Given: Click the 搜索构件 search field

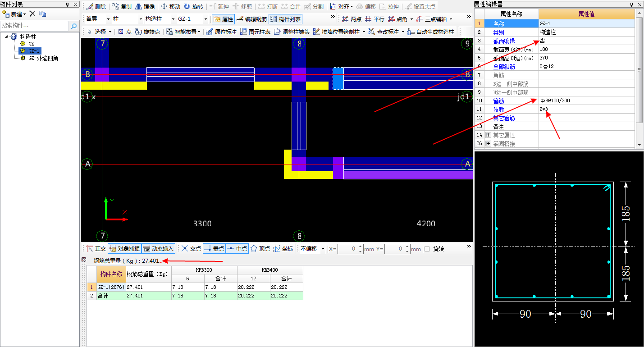Looking at the screenshot, I should pos(35,26).
